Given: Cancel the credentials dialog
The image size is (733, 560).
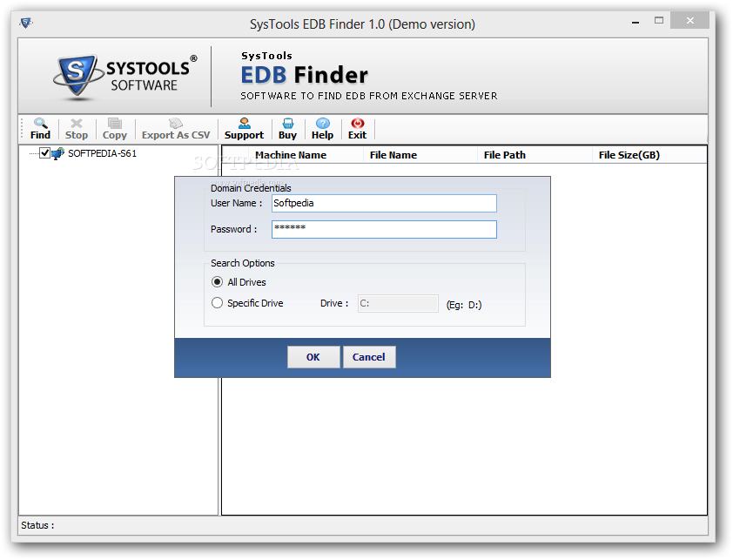Looking at the screenshot, I should (369, 357).
